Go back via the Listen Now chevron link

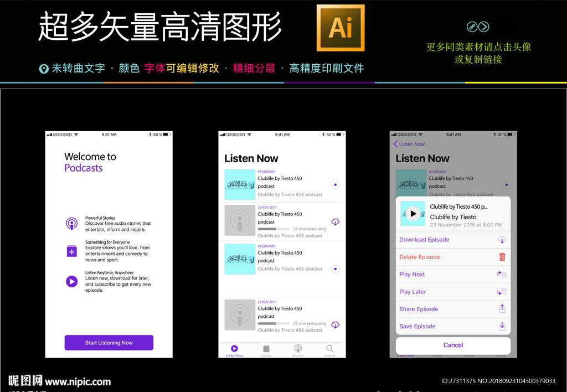[x=409, y=144]
